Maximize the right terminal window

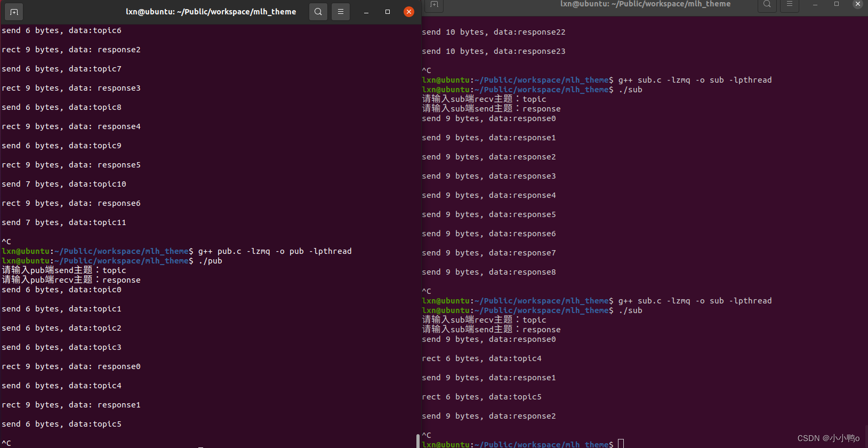point(837,4)
